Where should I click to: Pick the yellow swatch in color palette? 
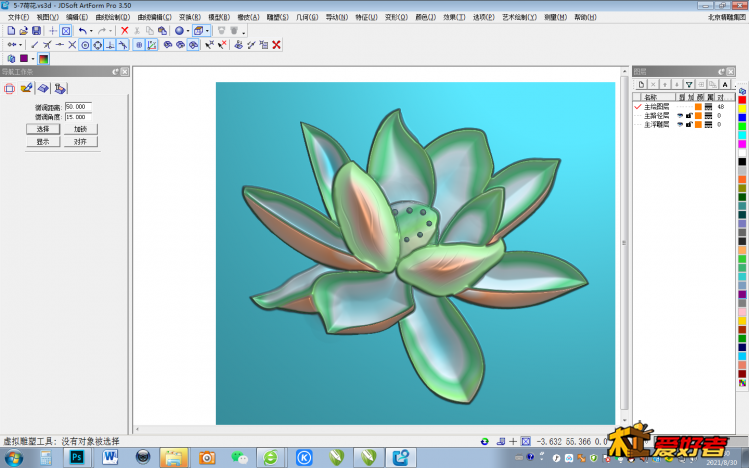pos(742,108)
